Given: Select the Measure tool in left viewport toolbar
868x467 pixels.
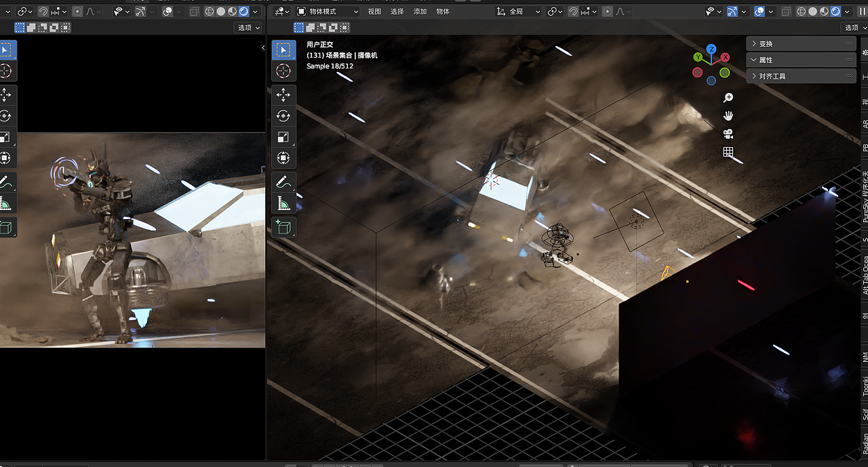Looking at the screenshot, I should (x=5, y=203).
